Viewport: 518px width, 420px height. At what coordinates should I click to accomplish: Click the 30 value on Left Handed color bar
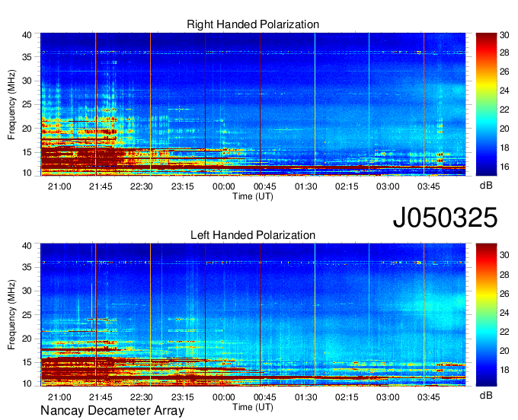pyautogui.click(x=504, y=255)
